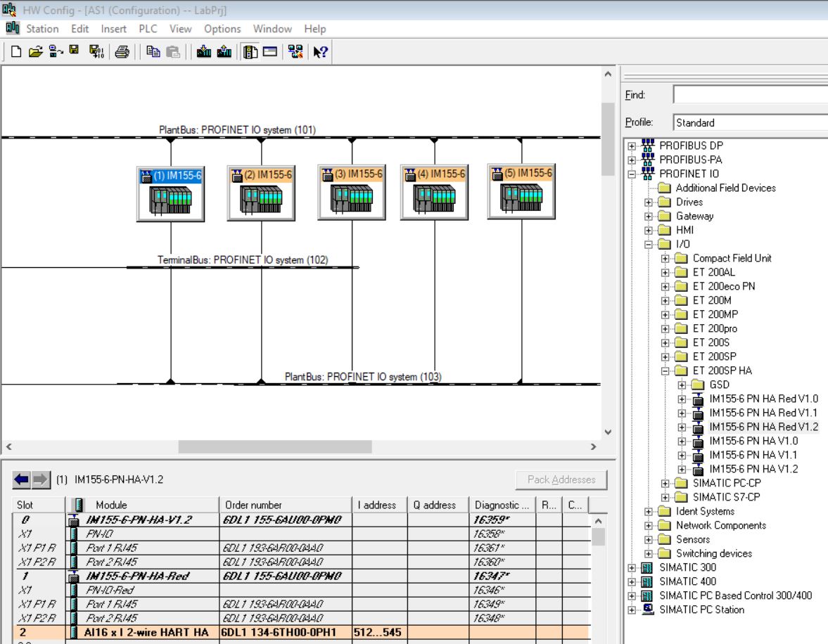This screenshot has height=644, width=828.
Task: Click the Print toolbar icon
Action: point(122,51)
